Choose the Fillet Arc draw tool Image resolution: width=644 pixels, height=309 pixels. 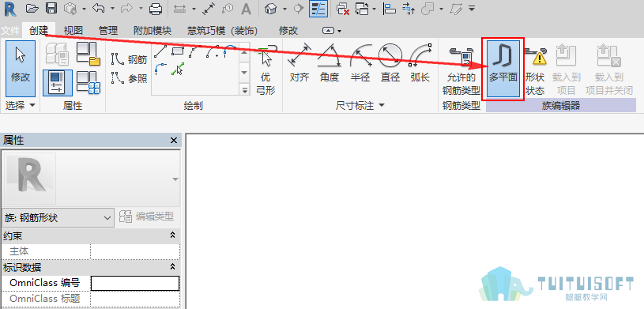tap(160, 69)
